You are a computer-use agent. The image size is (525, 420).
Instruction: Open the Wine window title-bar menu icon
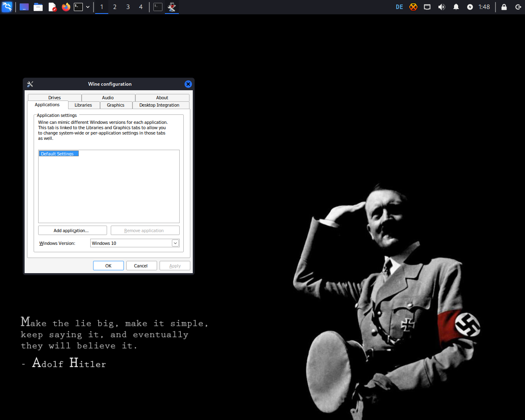tap(30, 84)
